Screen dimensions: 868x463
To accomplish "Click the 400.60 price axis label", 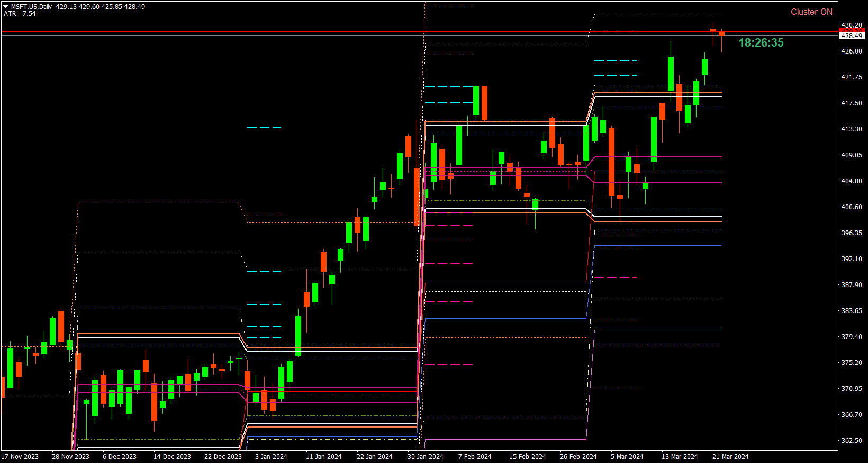I will [852, 207].
